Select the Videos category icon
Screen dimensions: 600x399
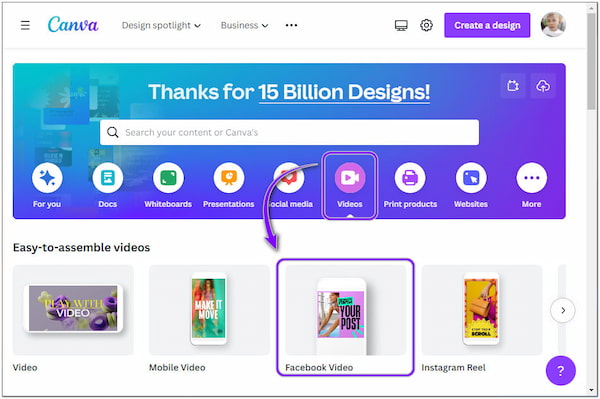click(350, 178)
